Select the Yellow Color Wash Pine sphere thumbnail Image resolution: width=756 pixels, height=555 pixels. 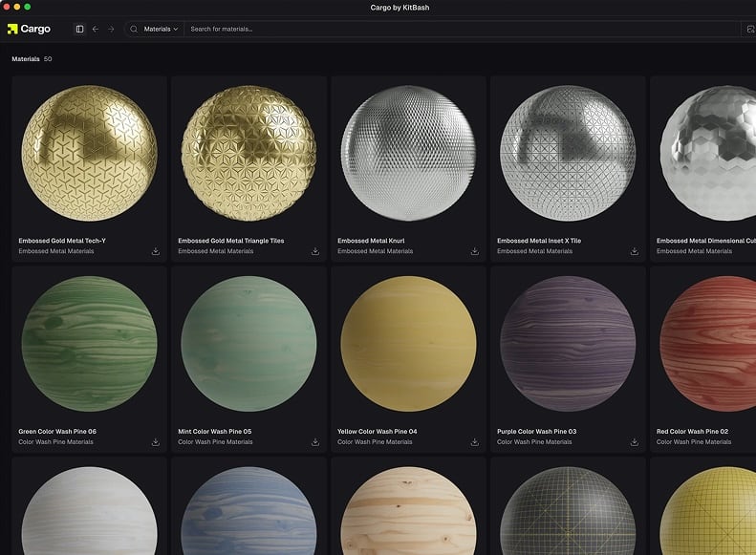pyautogui.click(x=408, y=343)
